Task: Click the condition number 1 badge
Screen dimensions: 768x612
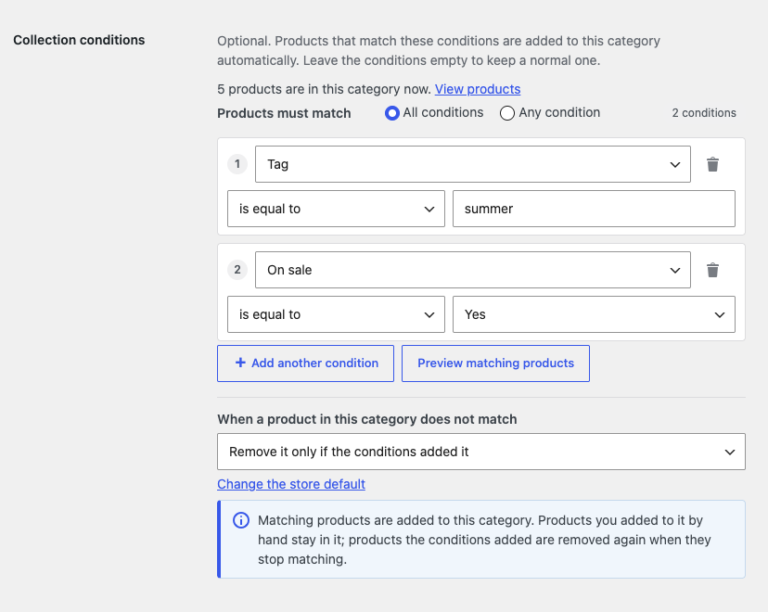Action: point(238,164)
